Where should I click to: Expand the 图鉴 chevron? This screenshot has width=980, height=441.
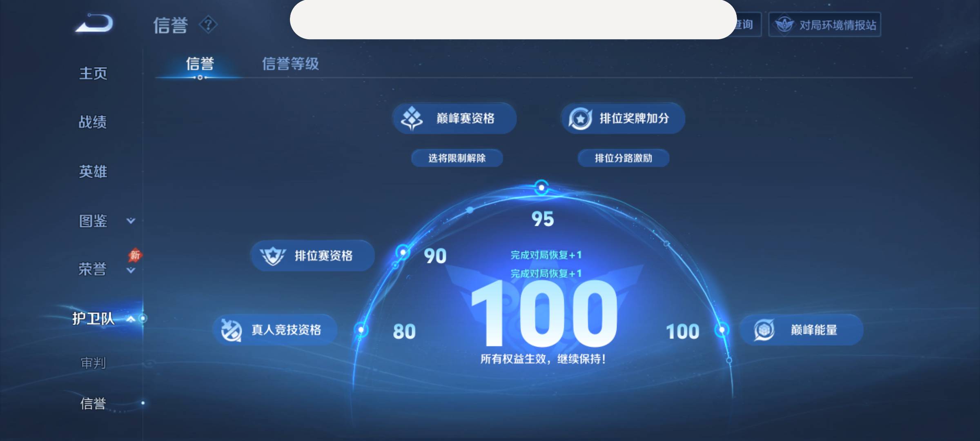[x=131, y=221]
